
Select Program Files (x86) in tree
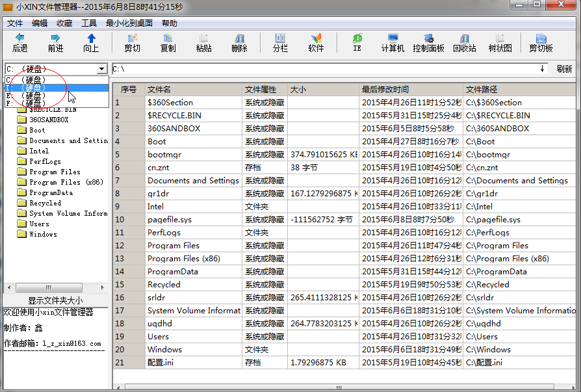[66, 182]
